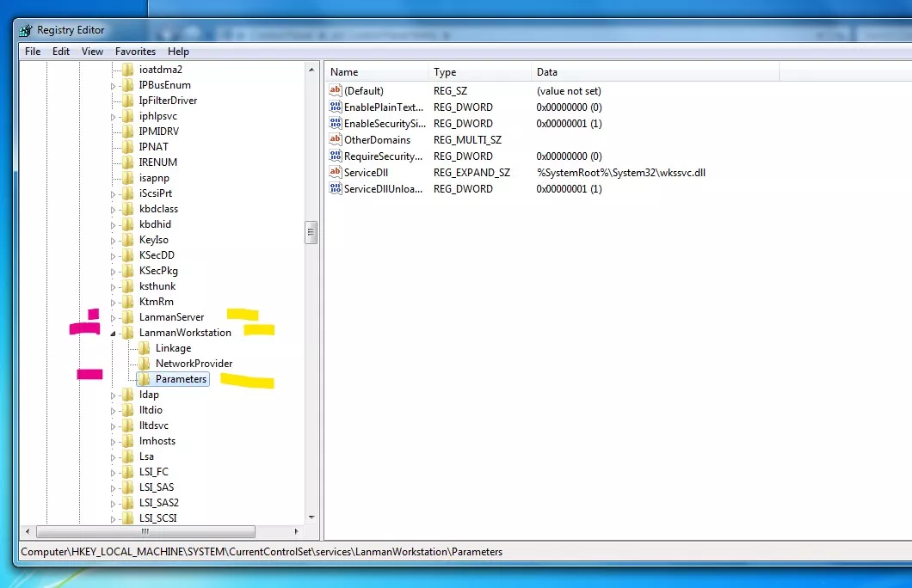Click the LanmanWorkstation folder icon
Image resolution: width=912 pixels, height=588 pixels.
click(x=127, y=333)
